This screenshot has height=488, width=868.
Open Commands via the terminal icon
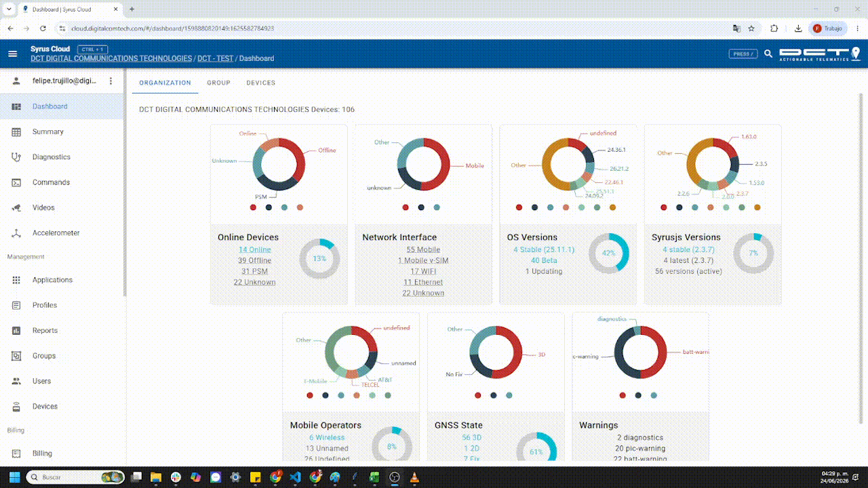(17, 182)
